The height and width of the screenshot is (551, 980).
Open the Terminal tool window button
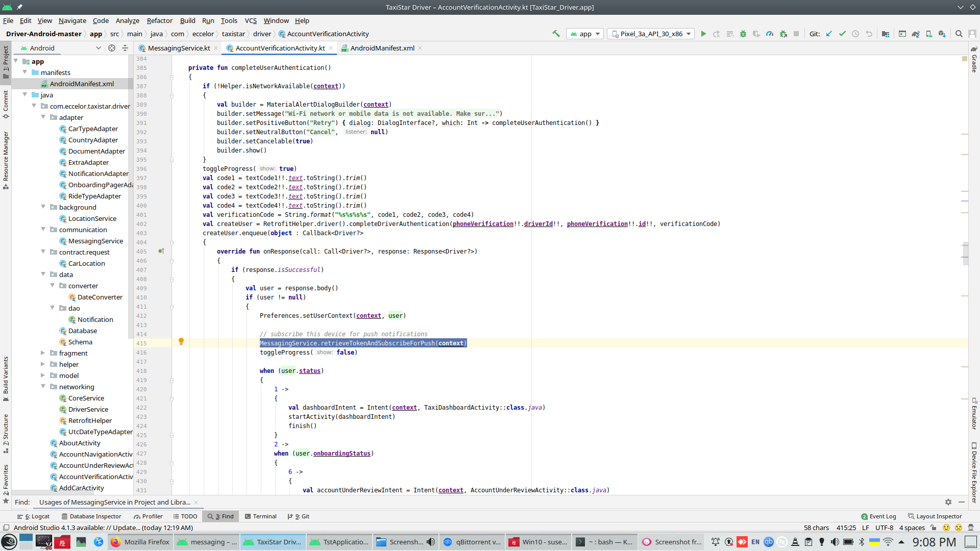pos(260,516)
